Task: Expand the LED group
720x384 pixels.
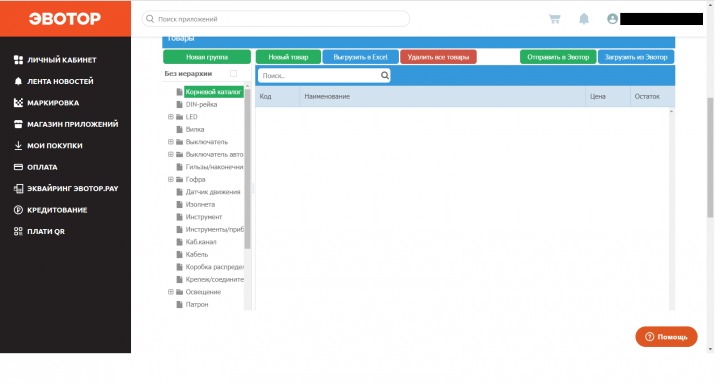Action: (x=171, y=117)
